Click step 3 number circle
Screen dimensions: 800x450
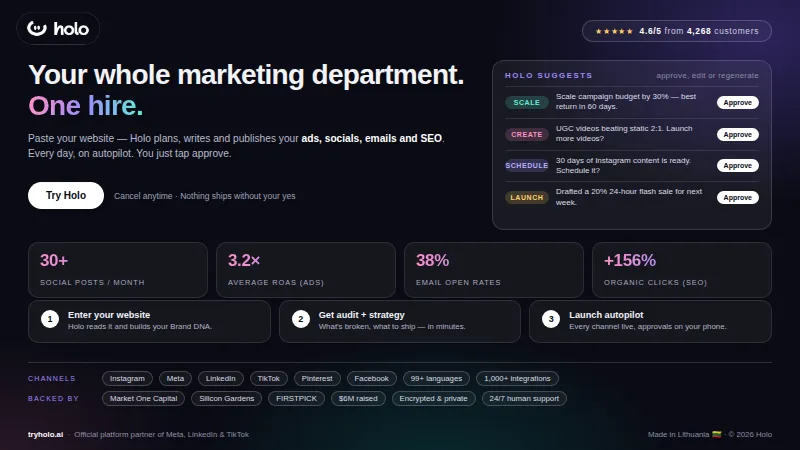pos(551,319)
